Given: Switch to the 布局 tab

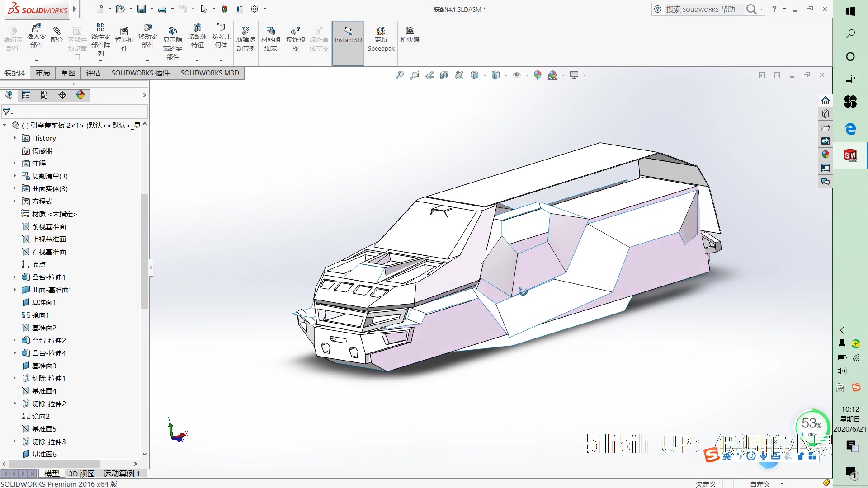Looking at the screenshot, I should pos(42,73).
